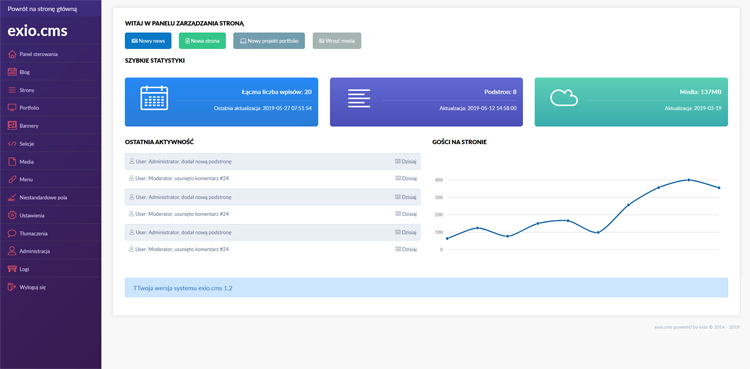Click the Wrzuć media button
Viewport: 750px width, 369px height.
click(337, 41)
